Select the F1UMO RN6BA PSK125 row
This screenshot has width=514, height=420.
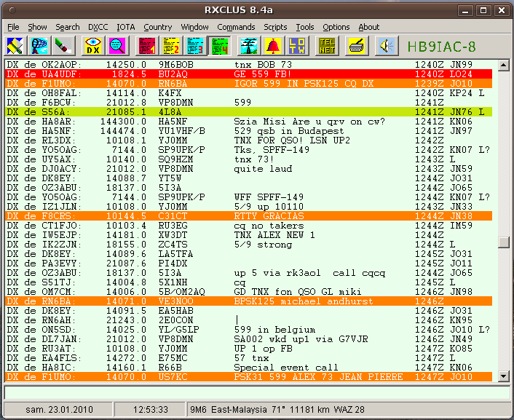248,84
